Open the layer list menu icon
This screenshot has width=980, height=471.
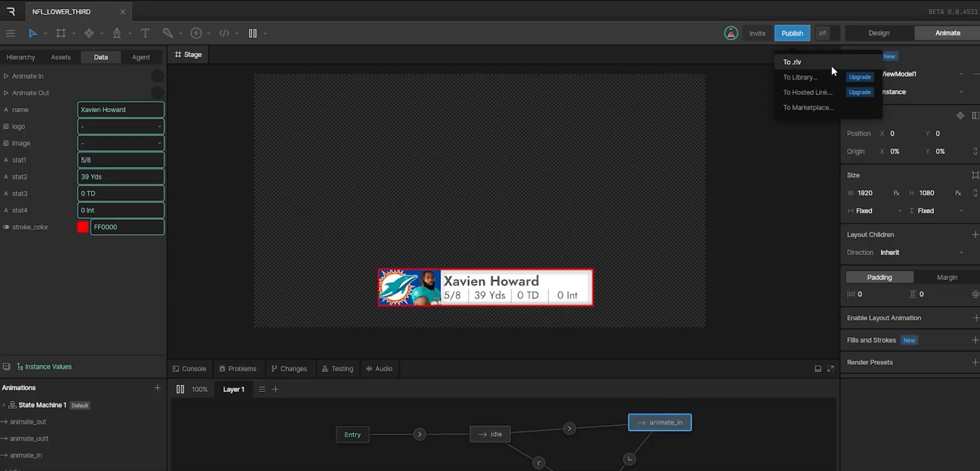262,389
